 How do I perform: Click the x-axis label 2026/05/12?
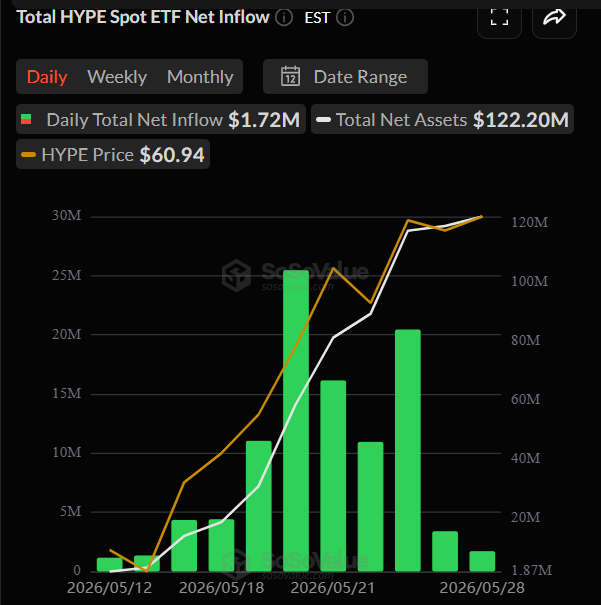pos(110,588)
